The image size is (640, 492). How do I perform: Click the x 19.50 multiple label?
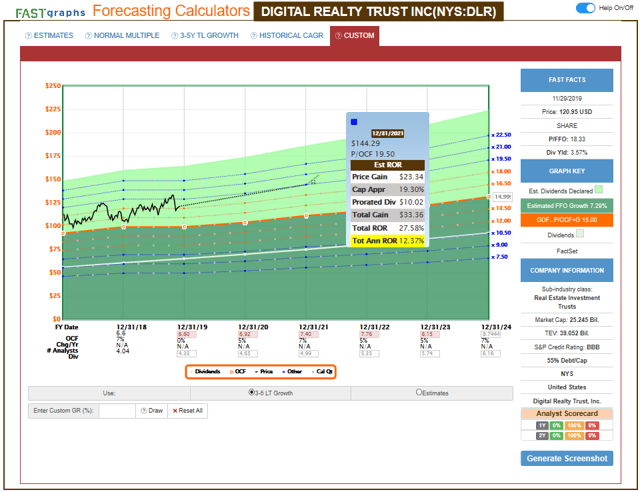(x=501, y=159)
